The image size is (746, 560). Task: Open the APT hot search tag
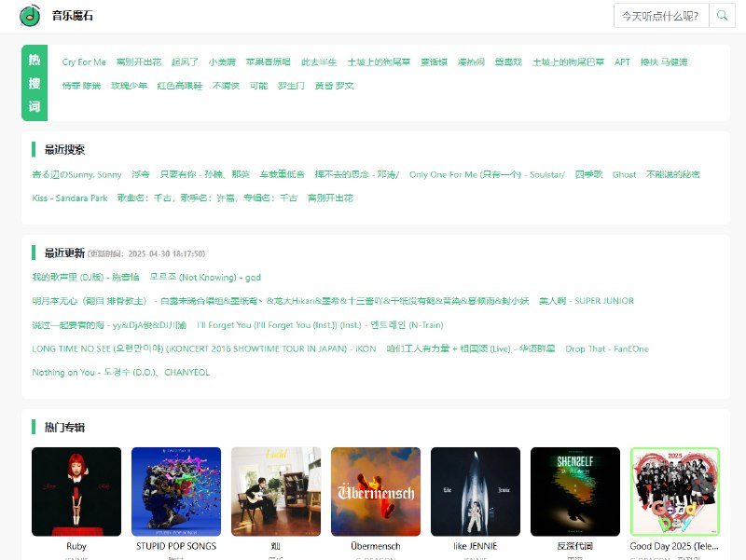(x=622, y=61)
